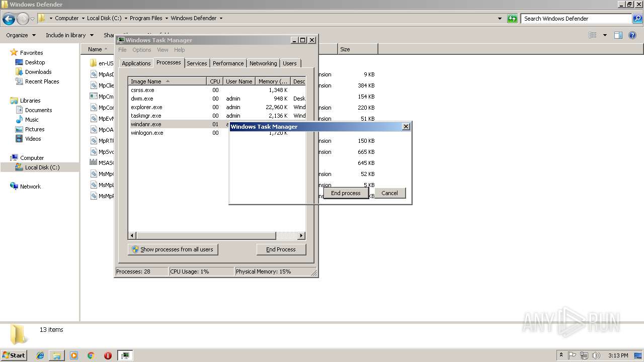Click the search magnifier icon
This screenshot has height=362, width=644.
pyautogui.click(x=637, y=19)
